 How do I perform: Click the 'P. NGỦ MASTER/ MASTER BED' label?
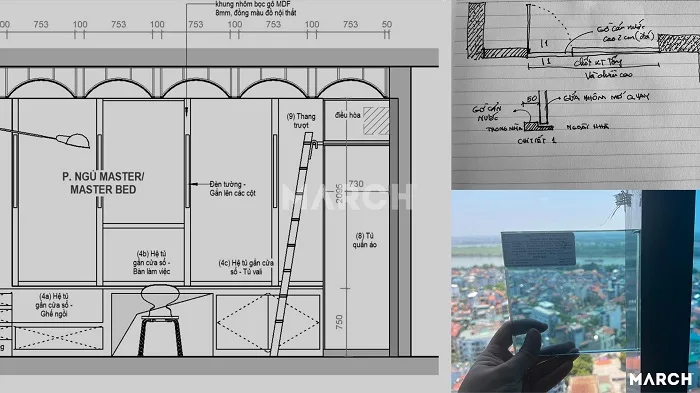point(103,183)
